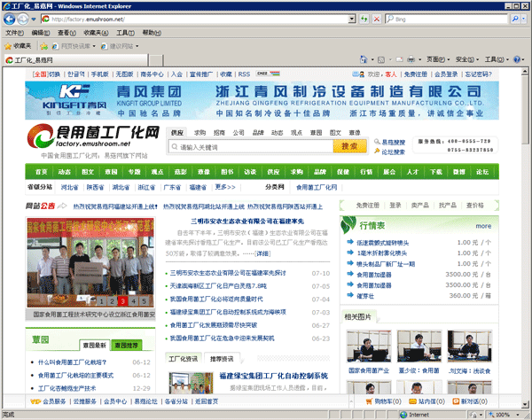Click the Stop loading red X icon

[x=379, y=19]
